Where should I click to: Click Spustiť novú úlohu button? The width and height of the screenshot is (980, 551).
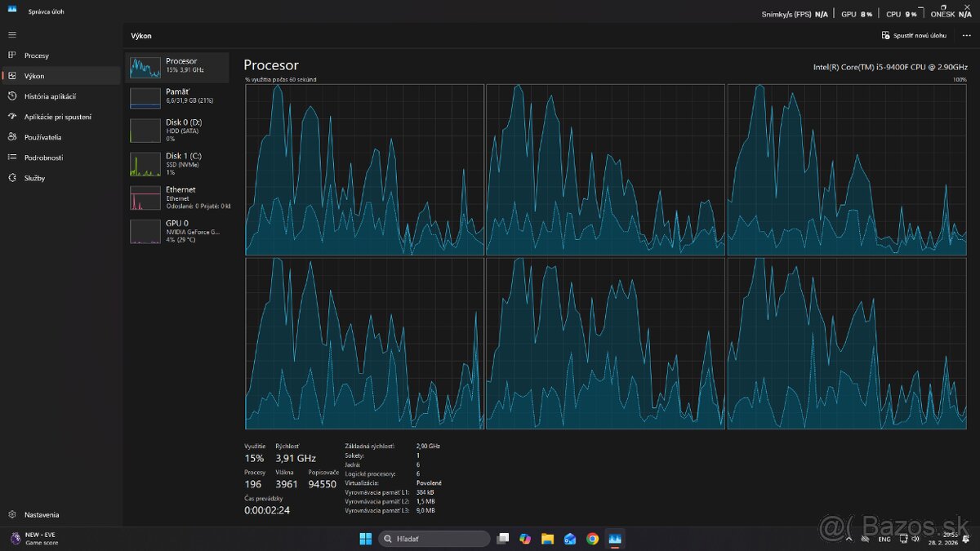click(914, 36)
